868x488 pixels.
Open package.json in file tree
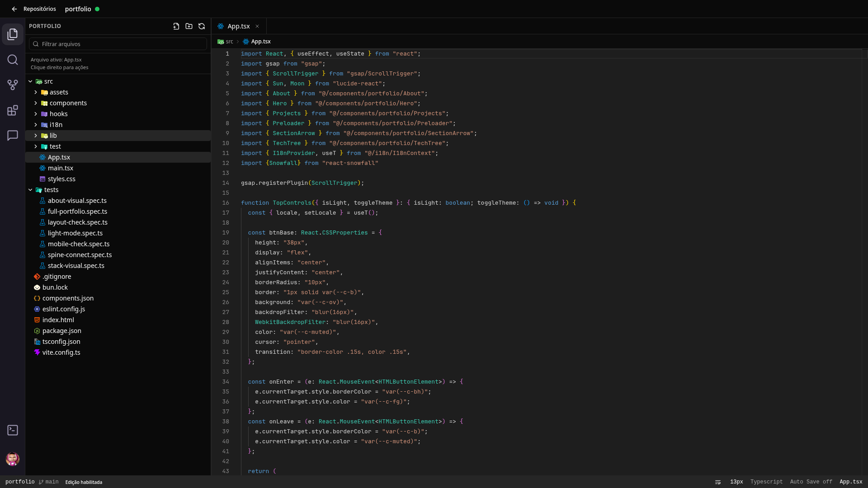(x=118, y=331)
